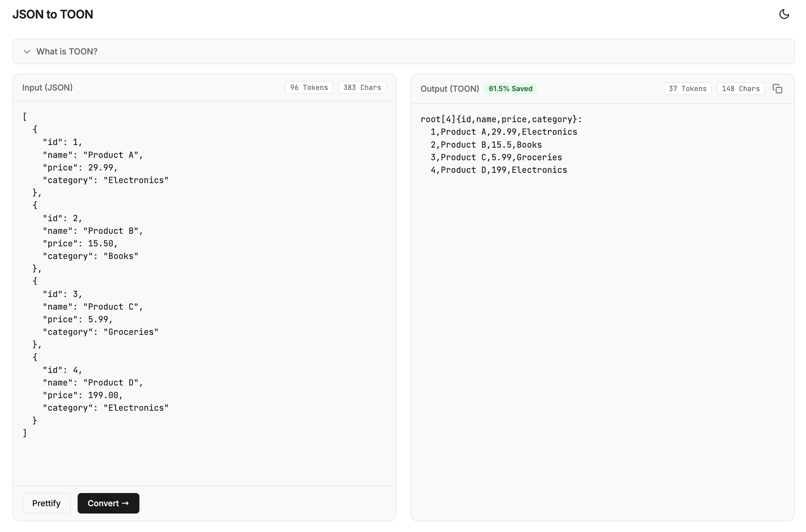Click the arrow icon inside the Convert button

[x=126, y=503]
